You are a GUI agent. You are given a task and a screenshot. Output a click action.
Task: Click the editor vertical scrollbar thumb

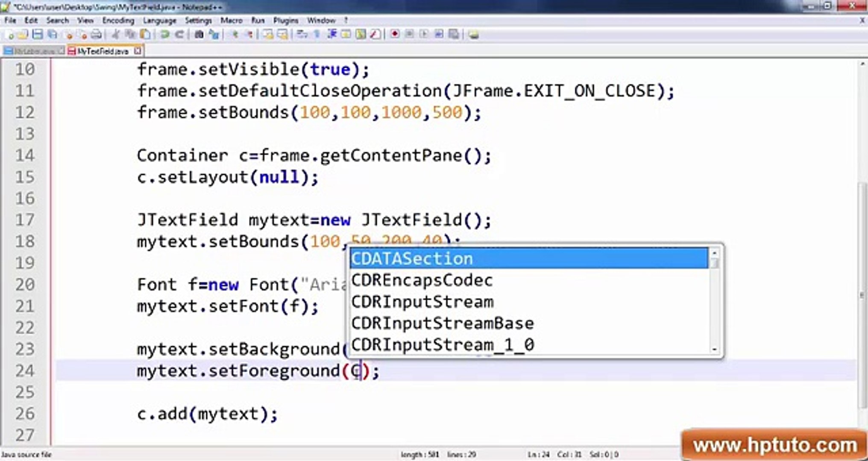tap(863, 295)
